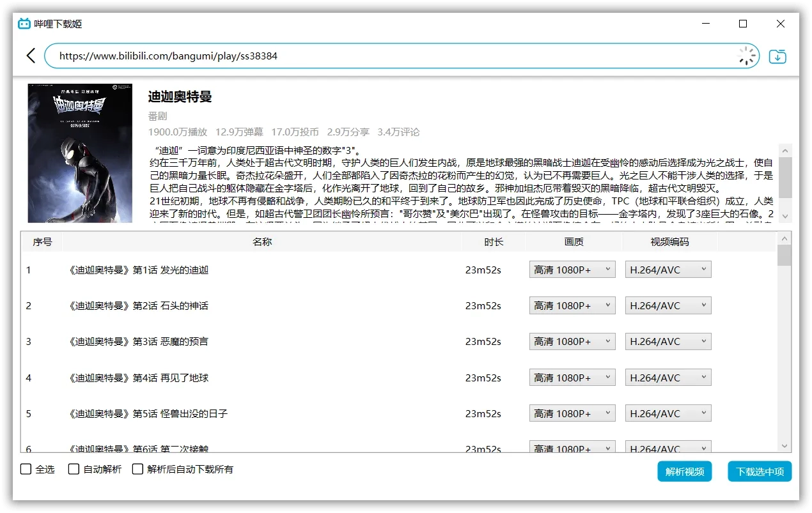
Task: Click the 2.9万分享 stat
Action: [x=348, y=132]
